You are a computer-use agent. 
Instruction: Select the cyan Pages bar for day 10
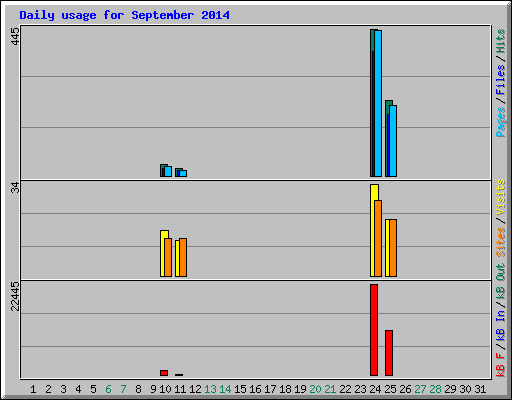[x=168, y=171]
